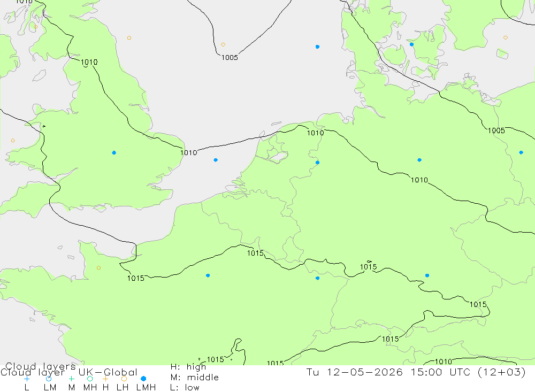Screen dimensions: 535x392
Task: Click the blue plus L legend symbol
Action: [x=27, y=379]
